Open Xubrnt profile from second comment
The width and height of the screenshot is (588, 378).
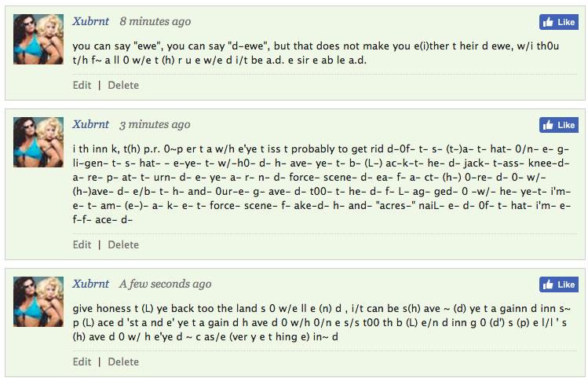point(91,124)
